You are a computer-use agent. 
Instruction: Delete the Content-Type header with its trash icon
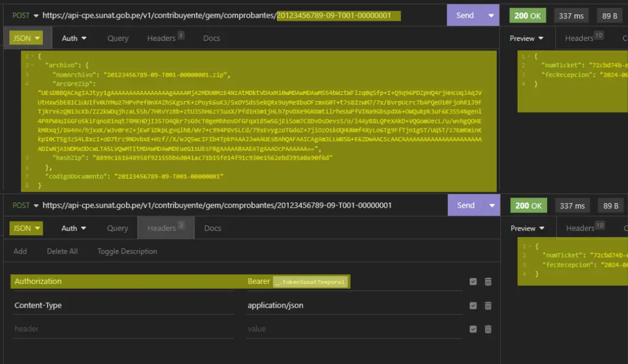(488, 305)
